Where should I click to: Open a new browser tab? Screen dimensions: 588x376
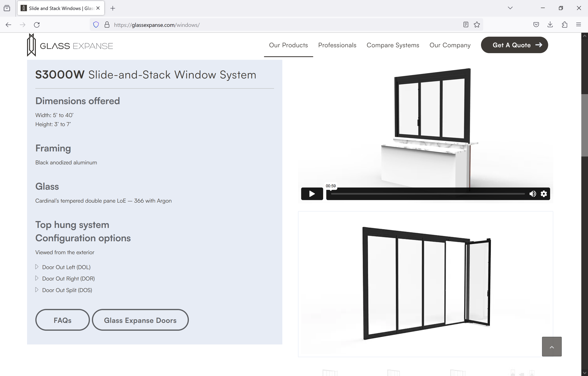tap(113, 8)
